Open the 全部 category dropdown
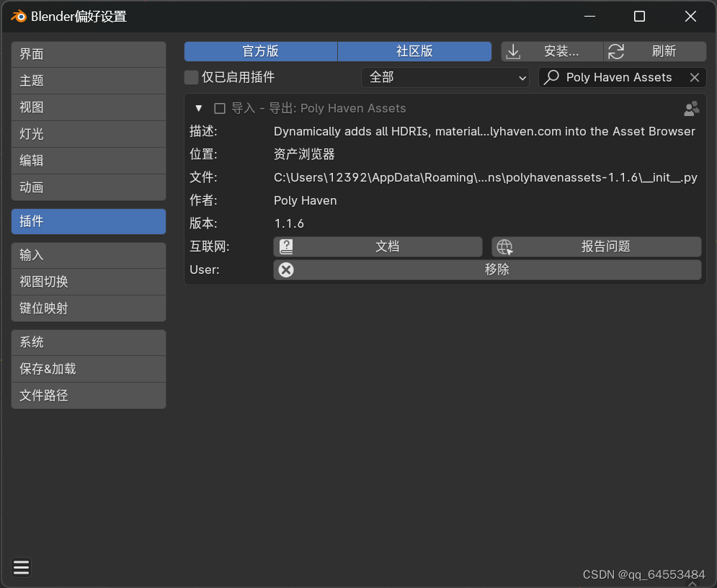The height and width of the screenshot is (588, 717). click(445, 77)
